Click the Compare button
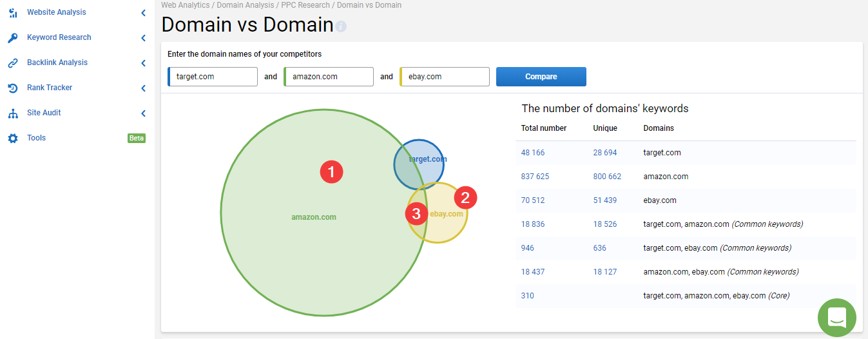 pyautogui.click(x=541, y=77)
